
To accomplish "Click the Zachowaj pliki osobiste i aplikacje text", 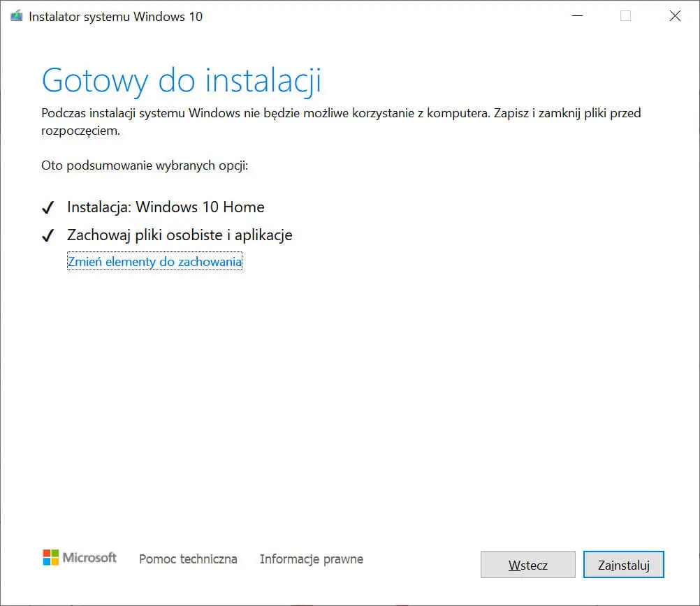I will (x=180, y=235).
